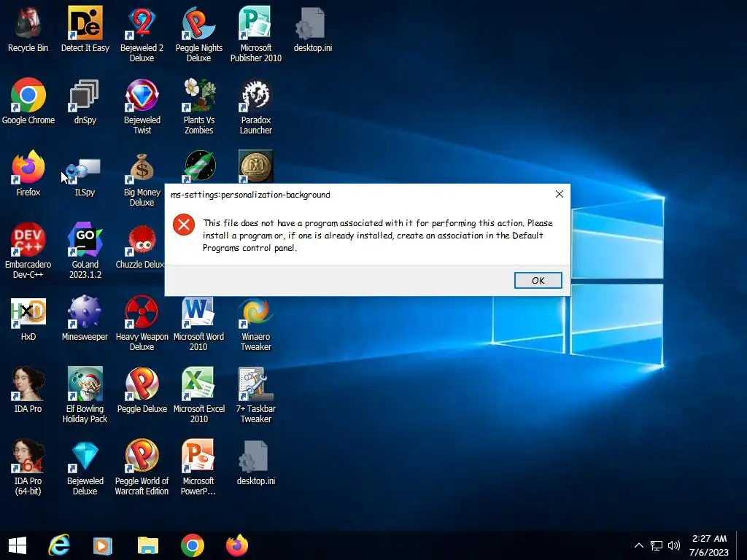
Task: Open the taskbar clock and date
Action: [709, 545]
